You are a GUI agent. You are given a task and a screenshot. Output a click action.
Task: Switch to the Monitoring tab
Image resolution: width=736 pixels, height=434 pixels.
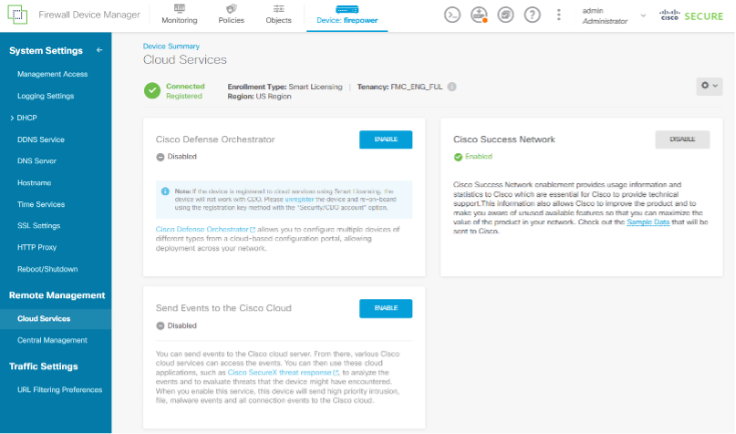(x=179, y=15)
